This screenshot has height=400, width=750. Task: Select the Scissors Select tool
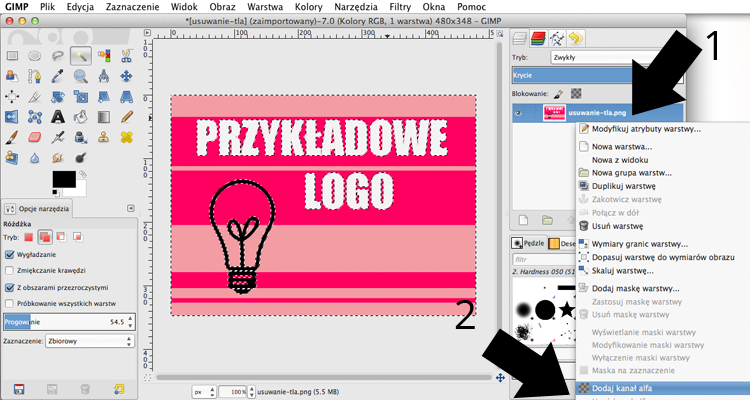click(126, 56)
